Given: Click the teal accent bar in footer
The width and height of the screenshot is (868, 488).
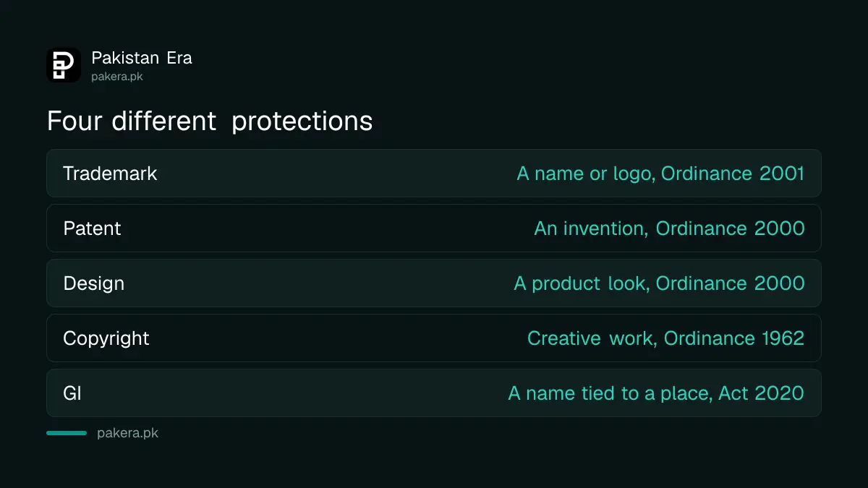Looking at the screenshot, I should point(67,433).
